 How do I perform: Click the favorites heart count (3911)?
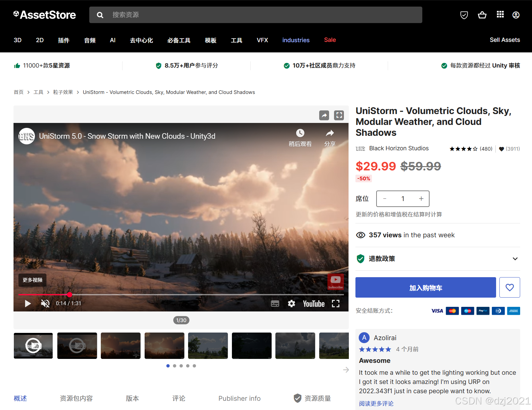coord(509,149)
